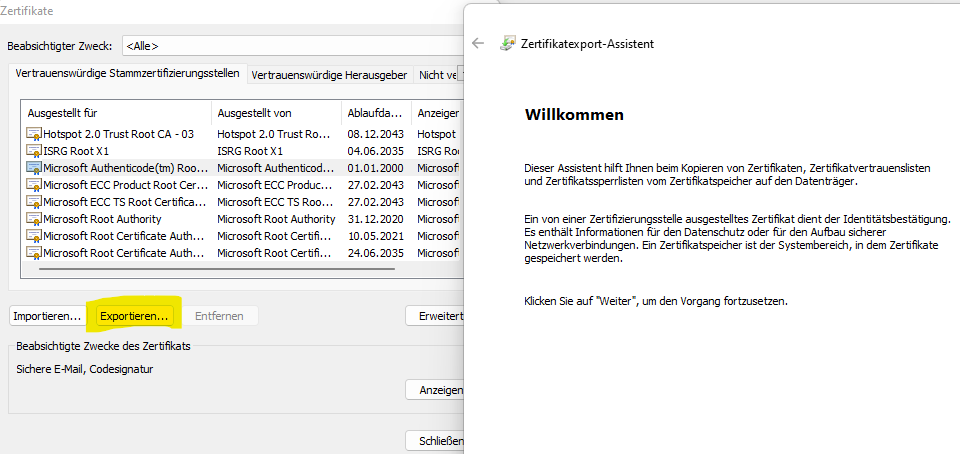Click the Anzeigen button
Screen dimensions: 960x454
click(434, 390)
